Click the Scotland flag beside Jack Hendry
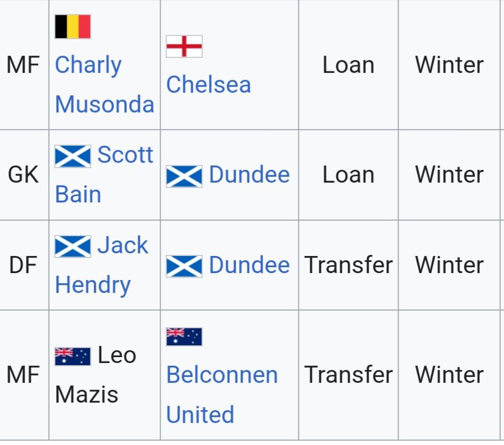The height and width of the screenshot is (445, 504). pyautogui.click(x=72, y=246)
